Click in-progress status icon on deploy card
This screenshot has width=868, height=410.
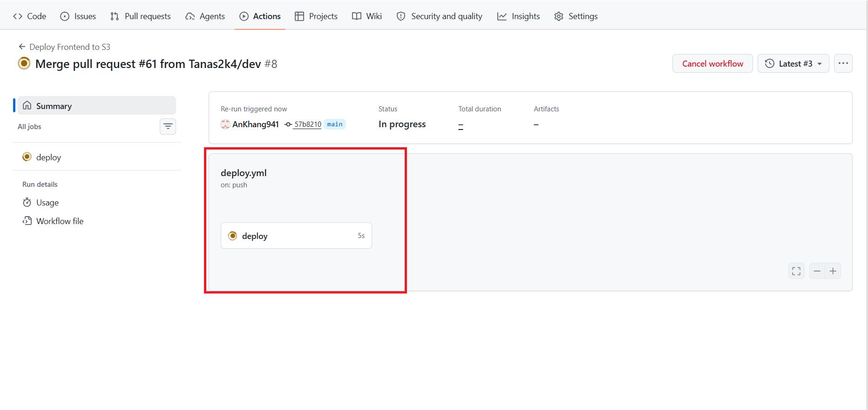pyautogui.click(x=233, y=236)
